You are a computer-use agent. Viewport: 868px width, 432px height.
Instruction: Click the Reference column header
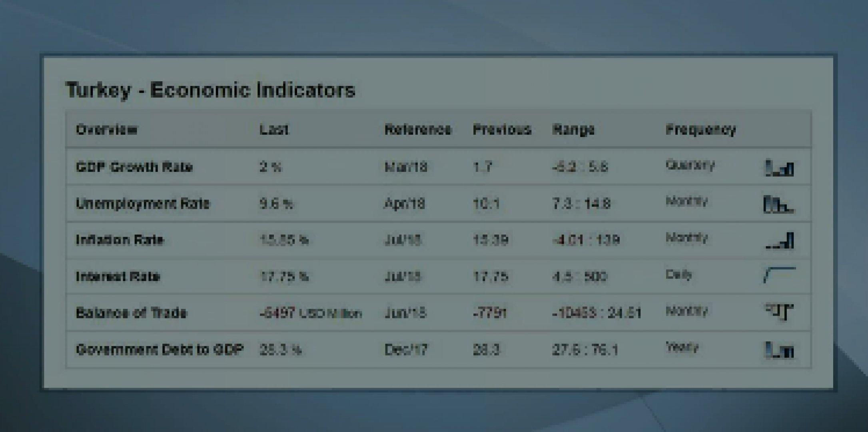(x=418, y=130)
